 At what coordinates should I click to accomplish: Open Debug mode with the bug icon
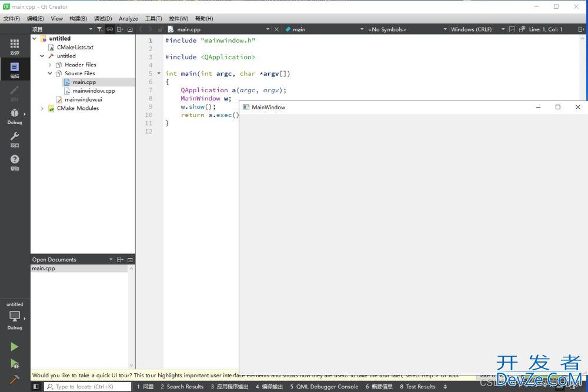(15, 116)
